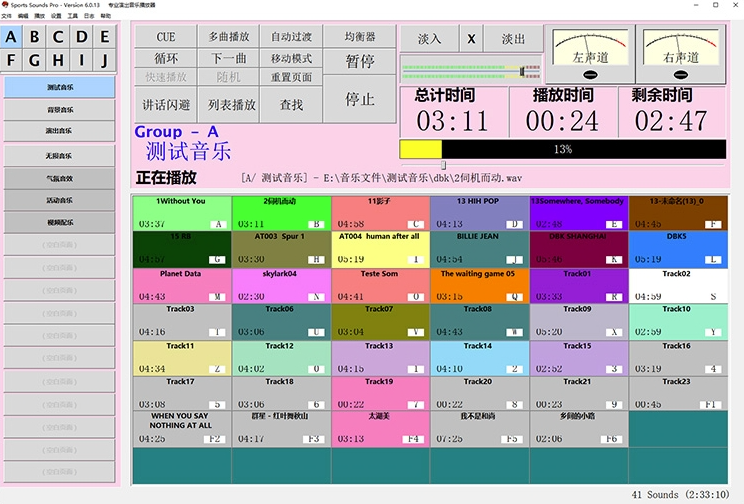Screen dimensions: 744x504
Task: Switch to group A
Action: (x=11, y=37)
